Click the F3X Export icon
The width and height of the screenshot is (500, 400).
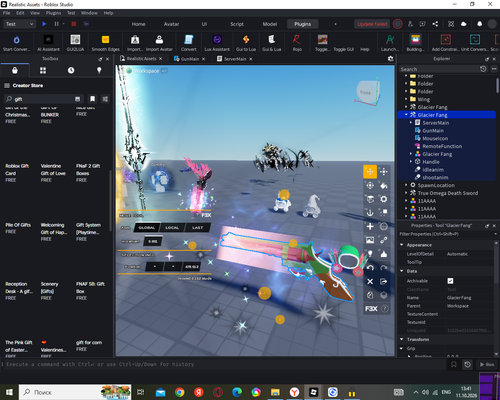384,281
